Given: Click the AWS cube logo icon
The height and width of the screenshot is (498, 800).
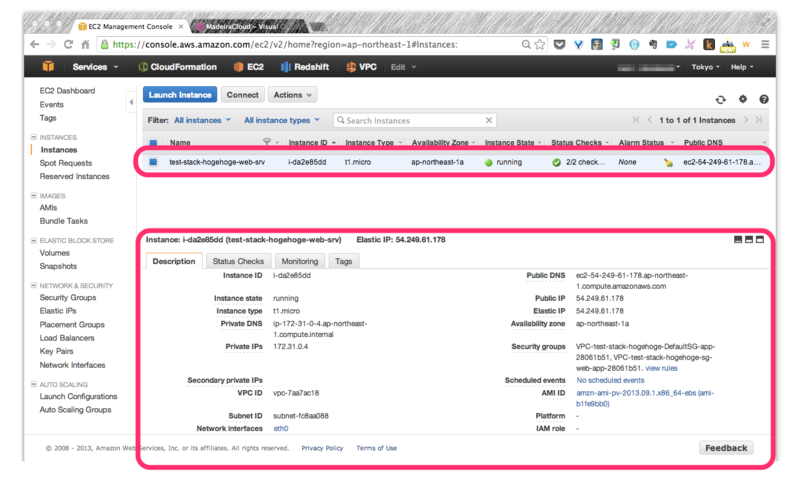Looking at the screenshot, I should pyautogui.click(x=48, y=66).
